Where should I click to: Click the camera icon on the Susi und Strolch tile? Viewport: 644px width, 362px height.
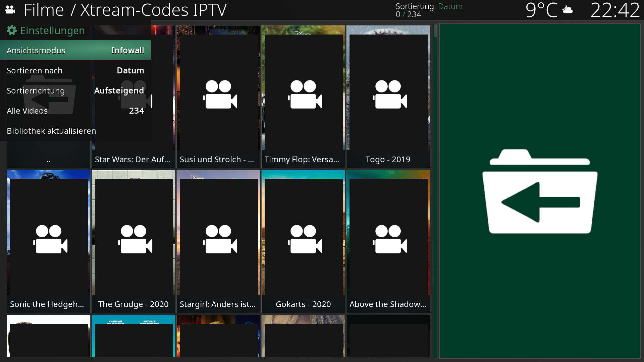click(x=220, y=95)
